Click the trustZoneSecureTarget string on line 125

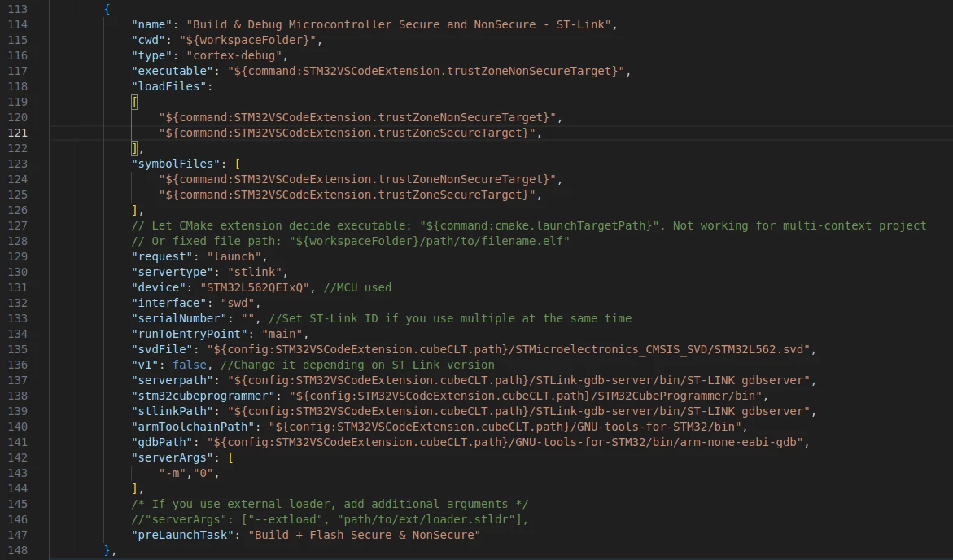pos(347,195)
